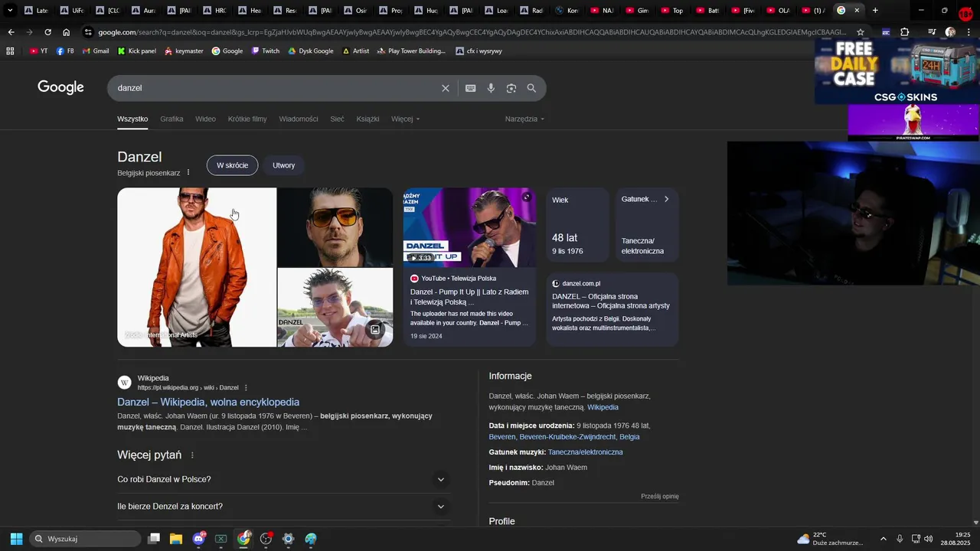The width and height of the screenshot is (980, 551).
Task: Switch to the Aura browser tab
Action: coord(145,11)
